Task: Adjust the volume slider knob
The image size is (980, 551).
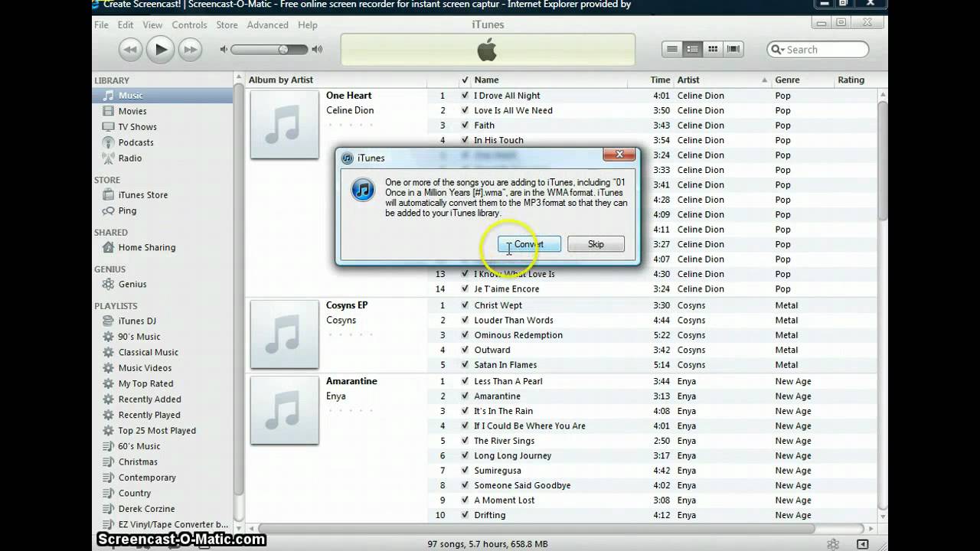Action: [283, 50]
